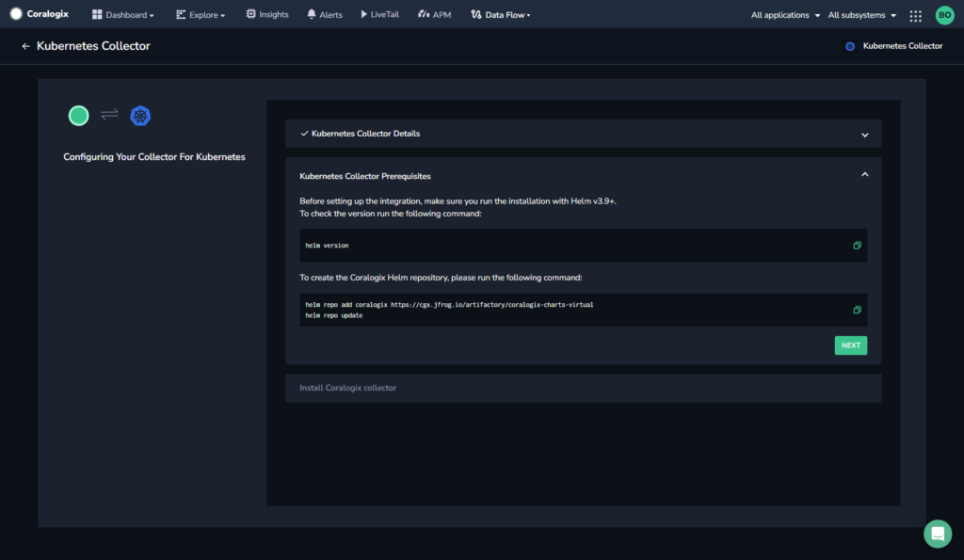Click the checkmark next to Kubernetes Collector Details

(x=304, y=134)
